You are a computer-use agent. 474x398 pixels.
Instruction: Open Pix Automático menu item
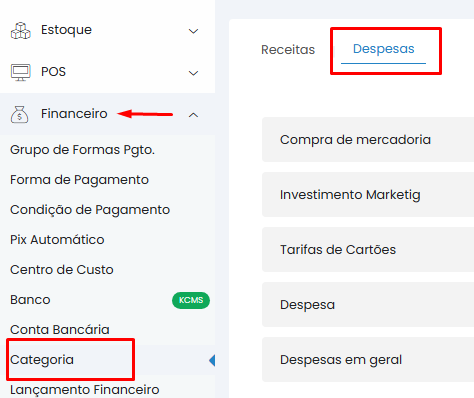tap(57, 240)
